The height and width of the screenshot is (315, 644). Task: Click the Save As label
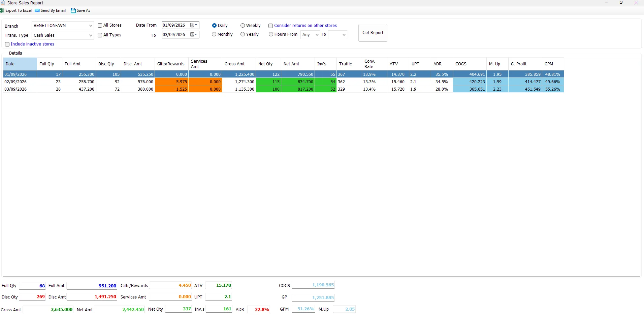point(84,10)
